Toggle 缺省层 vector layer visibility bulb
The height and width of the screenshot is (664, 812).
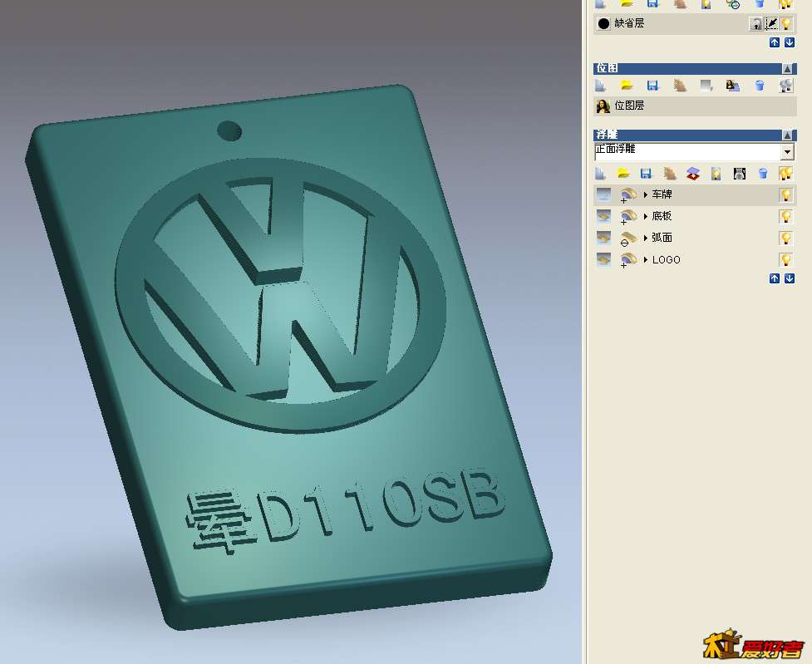click(786, 23)
